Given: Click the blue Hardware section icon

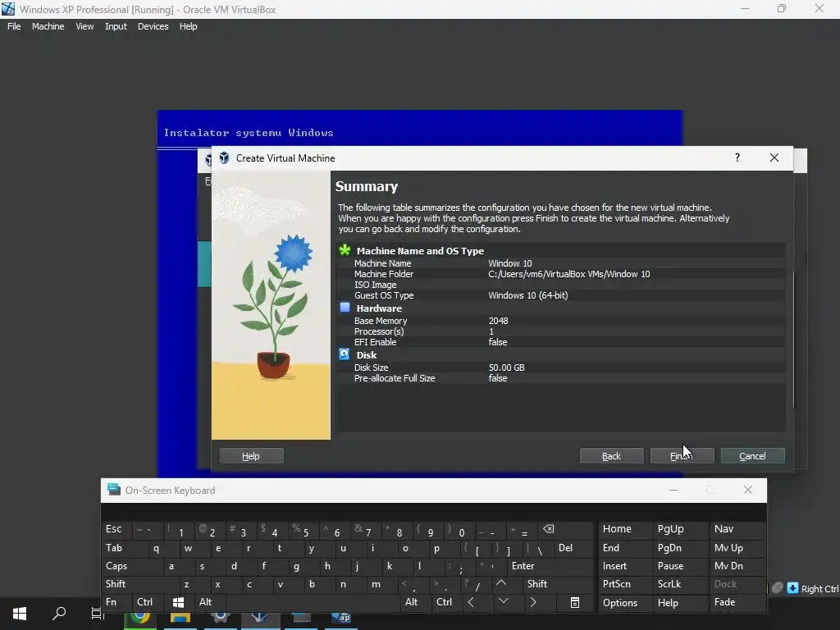Looking at the screenshot, I should 345,308.
